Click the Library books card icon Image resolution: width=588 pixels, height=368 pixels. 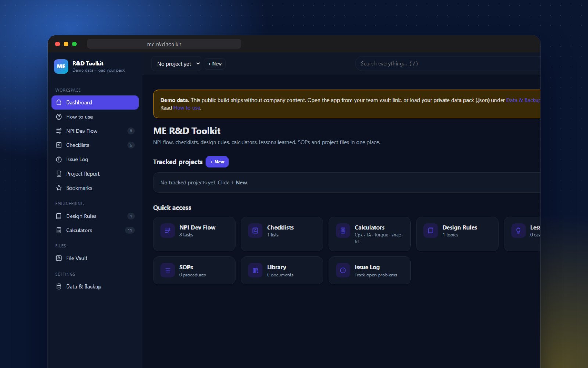pyautogui.click(x=255, y=270)
